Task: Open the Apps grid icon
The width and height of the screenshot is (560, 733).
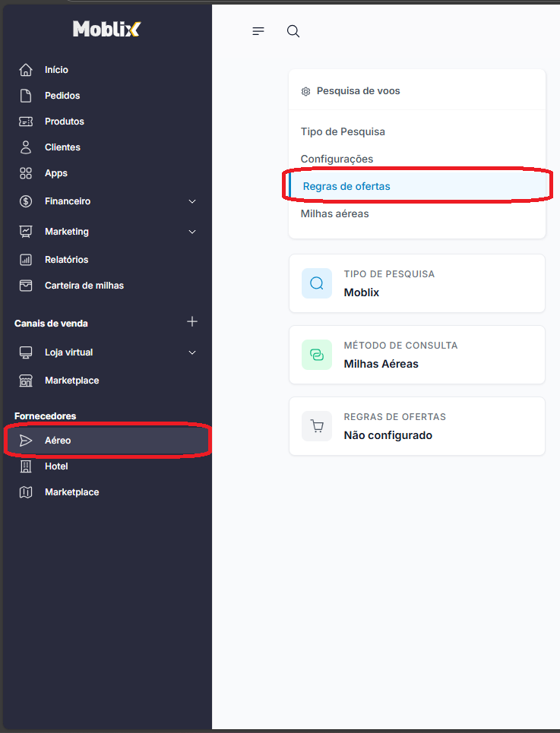Action: click(26, 173)
